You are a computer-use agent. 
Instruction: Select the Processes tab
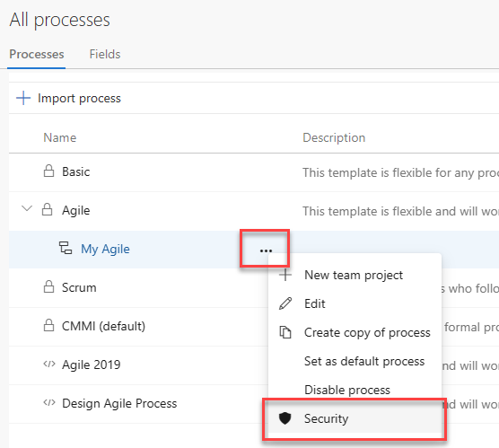tap(37, 54)
